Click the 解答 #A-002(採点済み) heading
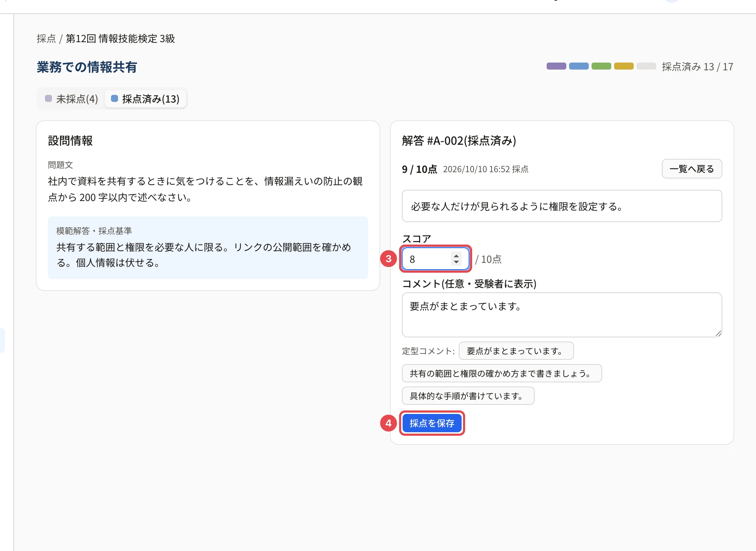 [459, 141]
